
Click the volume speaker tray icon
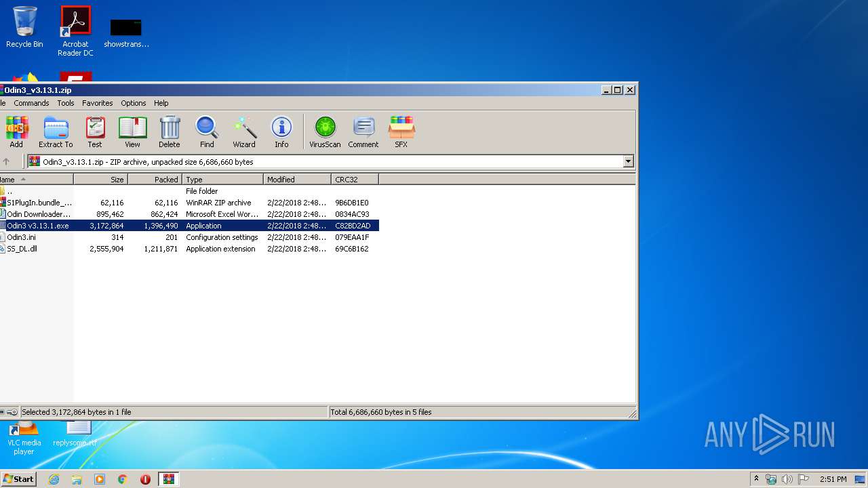(787, 479)
